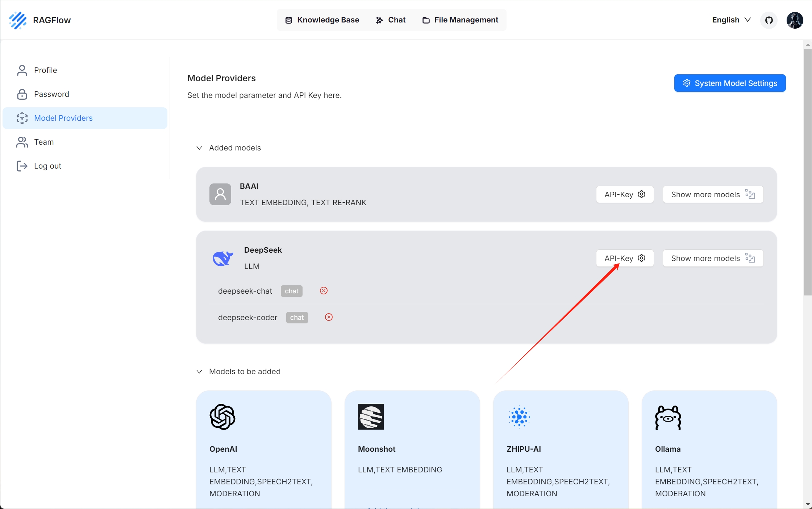This screenshot has width=812, height=509.
Task: Click the user avatar photo
Action: pyautogui.click(x=795, y=20)
